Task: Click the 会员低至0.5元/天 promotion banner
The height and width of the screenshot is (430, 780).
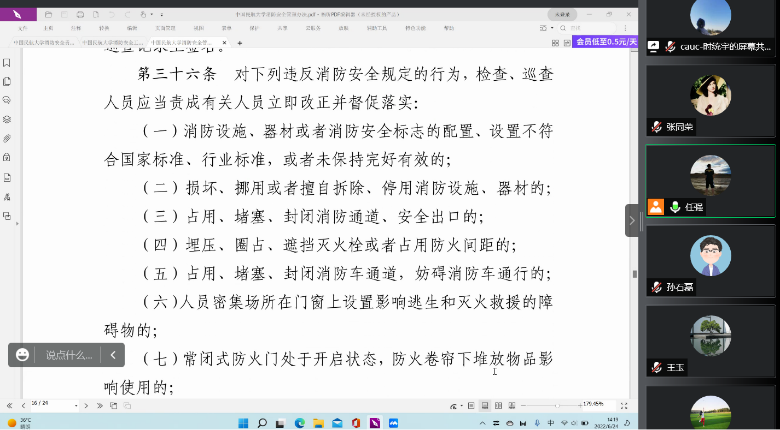Action: point(607,42)
